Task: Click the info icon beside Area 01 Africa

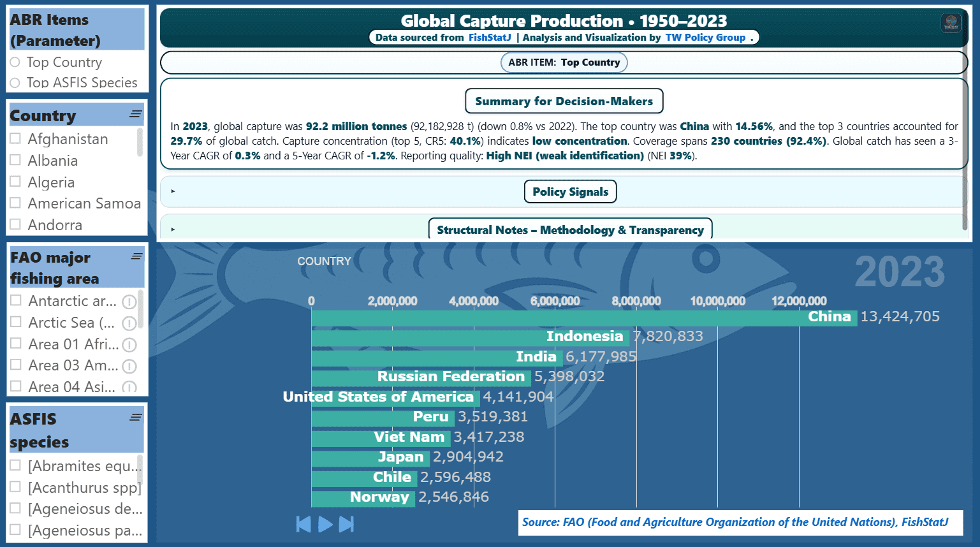Action: click(x=129, y=345)
